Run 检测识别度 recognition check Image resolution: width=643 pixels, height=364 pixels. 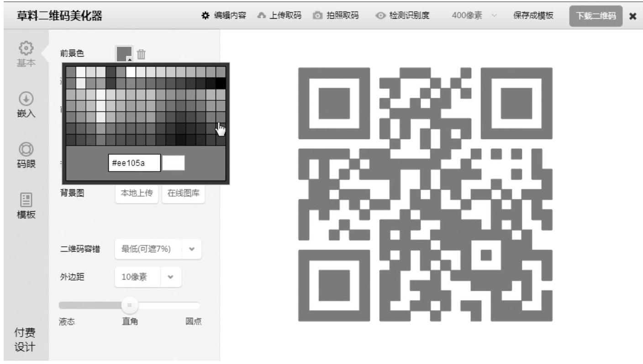402,16
